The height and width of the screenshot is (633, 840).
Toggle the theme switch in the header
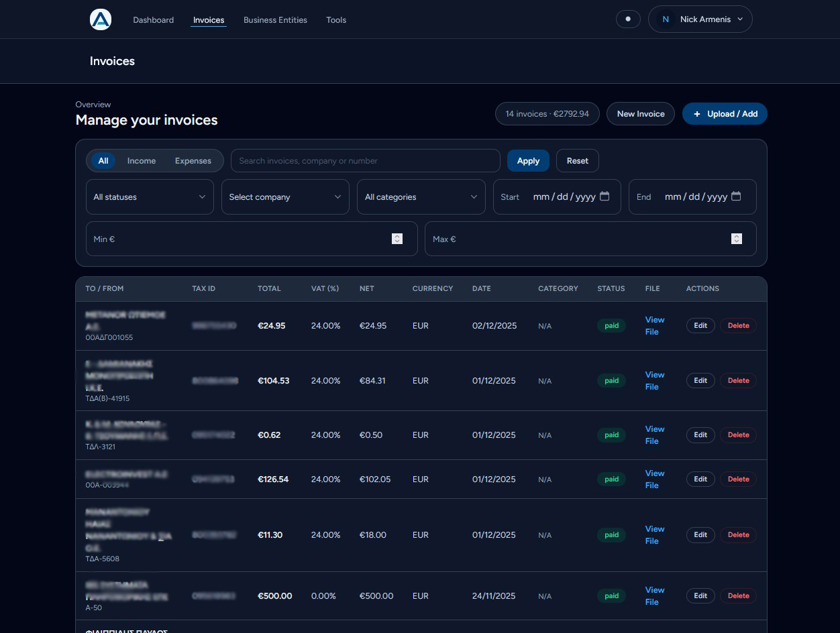(628, 19)
